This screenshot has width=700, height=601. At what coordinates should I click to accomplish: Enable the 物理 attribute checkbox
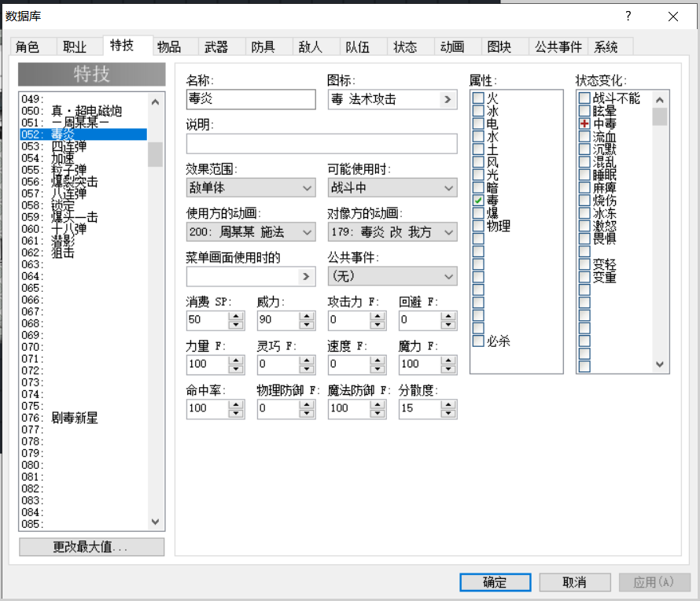(478, 226)
